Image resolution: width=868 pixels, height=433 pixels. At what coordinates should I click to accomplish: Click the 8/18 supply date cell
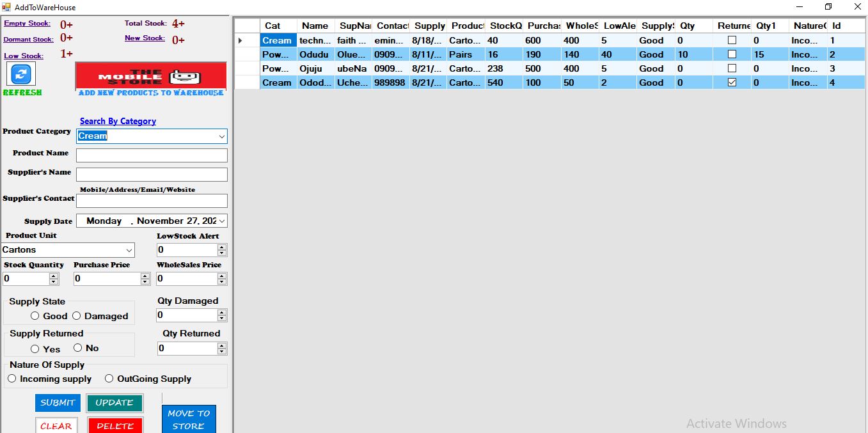(x=428, y=40)
